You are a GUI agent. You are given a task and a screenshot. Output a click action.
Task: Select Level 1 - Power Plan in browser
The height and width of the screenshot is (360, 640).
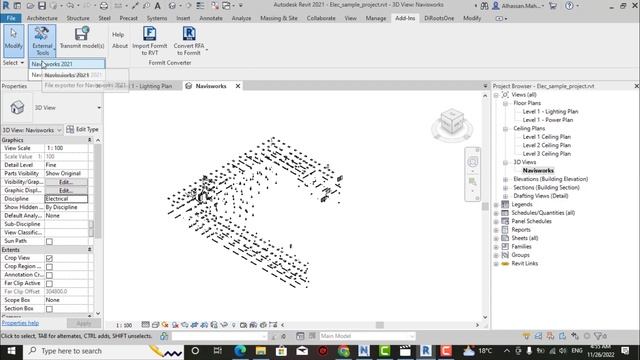547,120
